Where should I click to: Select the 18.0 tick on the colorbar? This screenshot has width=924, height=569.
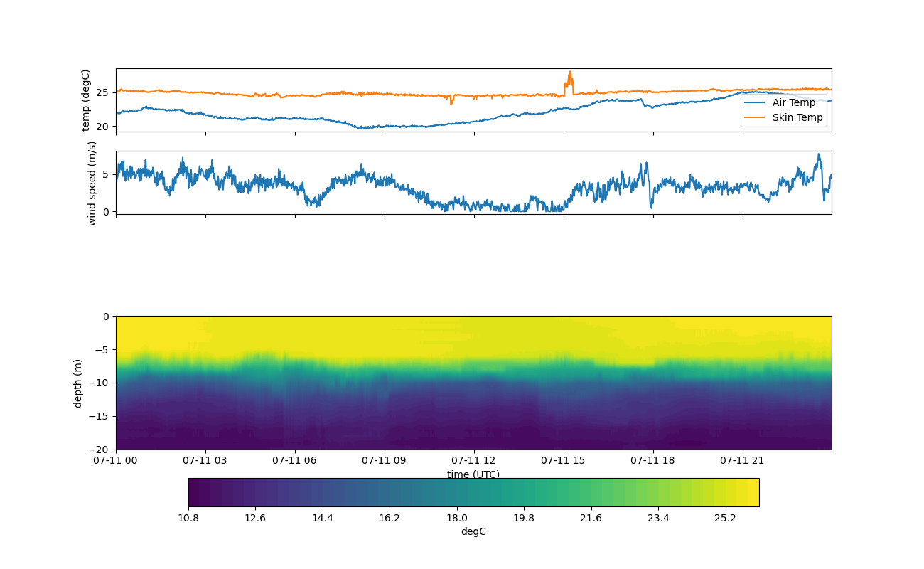456,518
